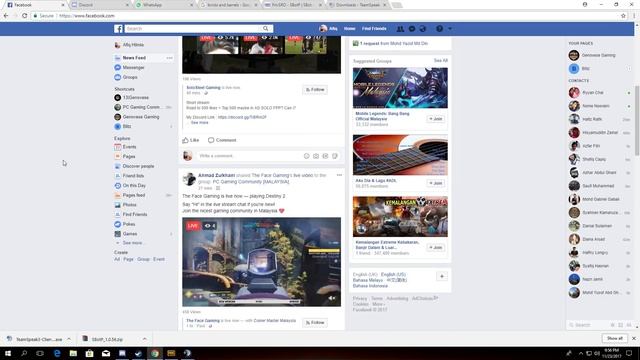Click the Write a comment field

click(249, 156)
